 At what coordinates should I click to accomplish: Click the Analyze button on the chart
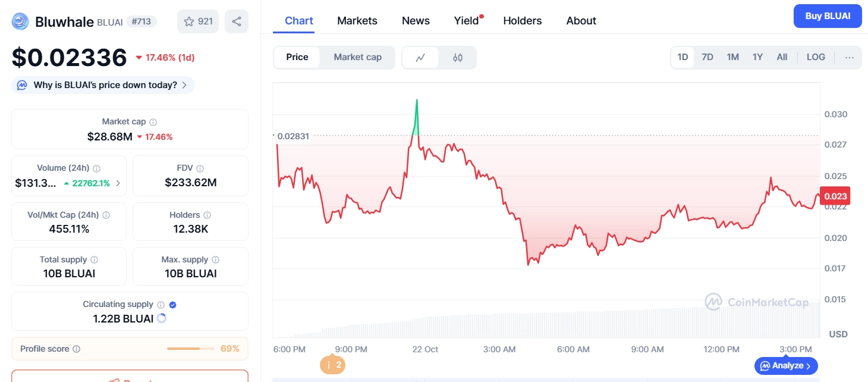(785, 365)
